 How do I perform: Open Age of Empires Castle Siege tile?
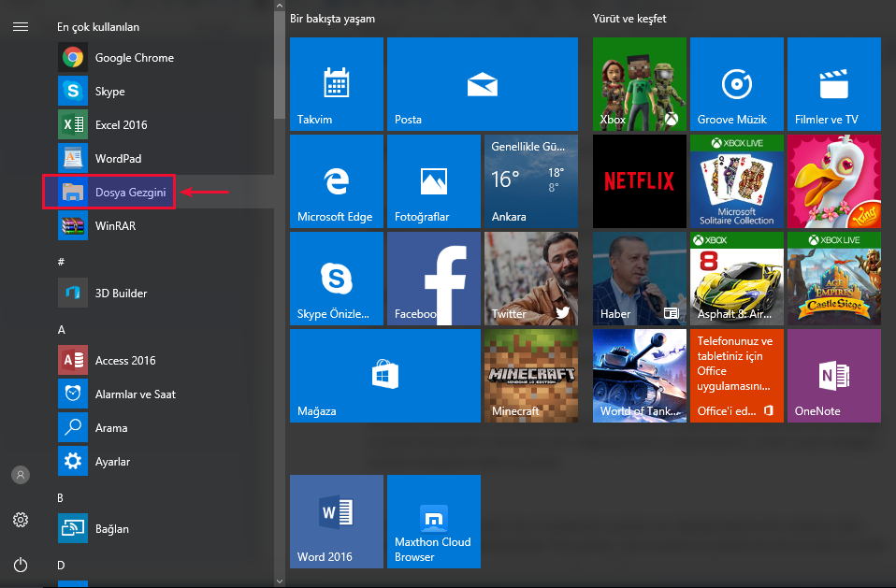click(833, 279)
